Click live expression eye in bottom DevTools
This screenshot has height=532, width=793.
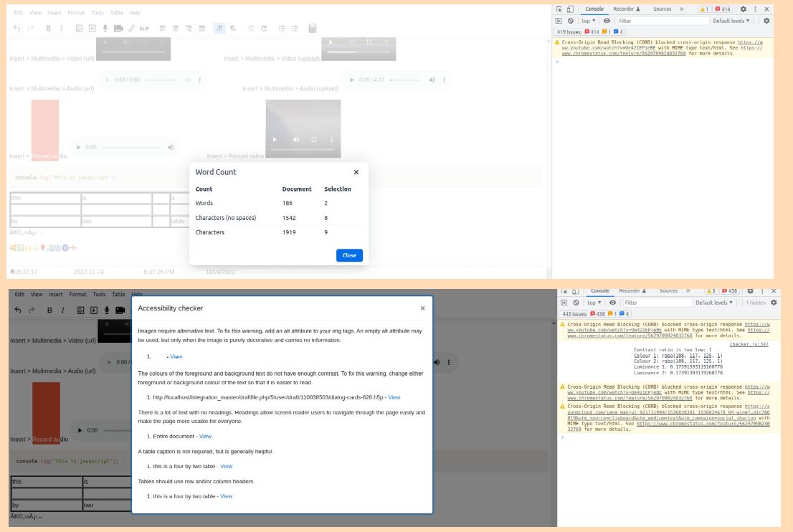click(x=612, y=303)
